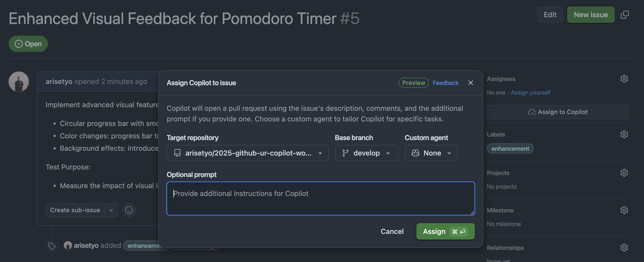The image size is (644, 262).
Task: Open the Target repository dropdown
Action: (248, 153)
